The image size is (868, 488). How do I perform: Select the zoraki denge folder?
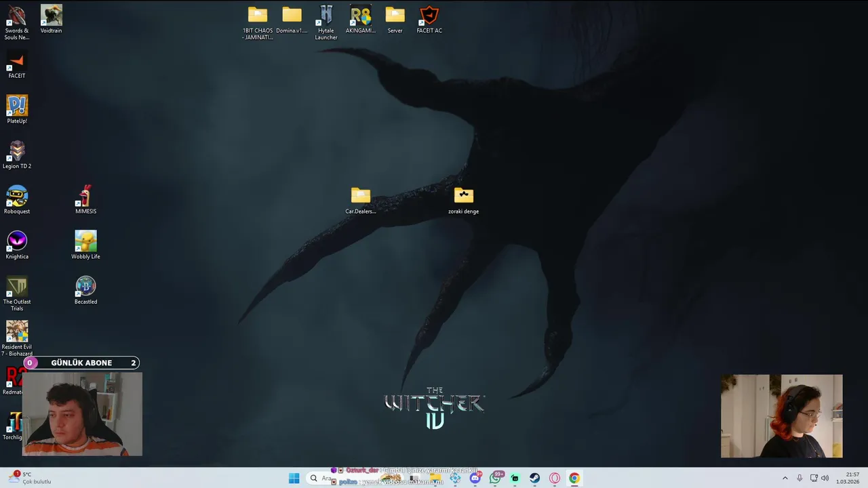pos(464,201)
